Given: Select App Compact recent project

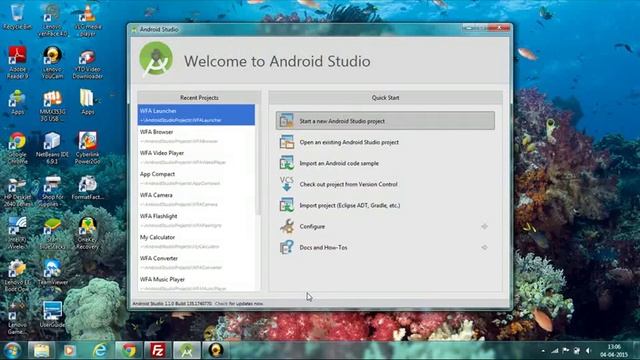Looking at the screenshot, I should [196, 178].
